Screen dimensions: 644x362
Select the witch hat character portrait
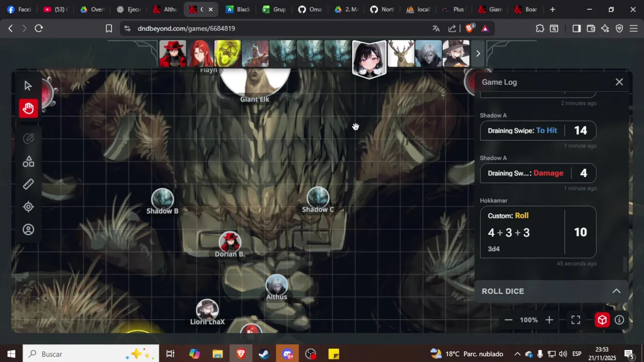click(456, 54)
